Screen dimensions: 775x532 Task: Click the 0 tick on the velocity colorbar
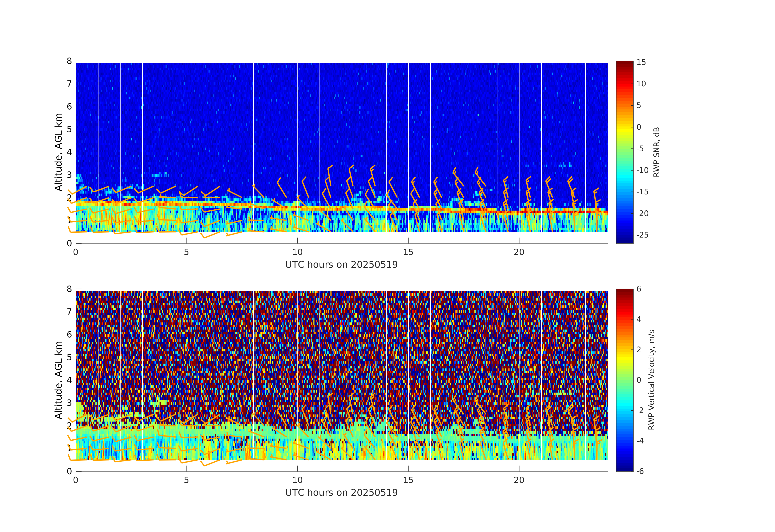click(x=639, y=380)
